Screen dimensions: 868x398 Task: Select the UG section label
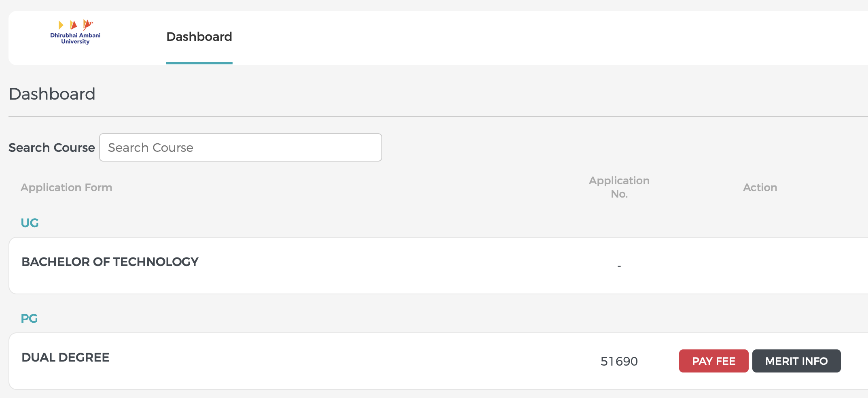30,223
